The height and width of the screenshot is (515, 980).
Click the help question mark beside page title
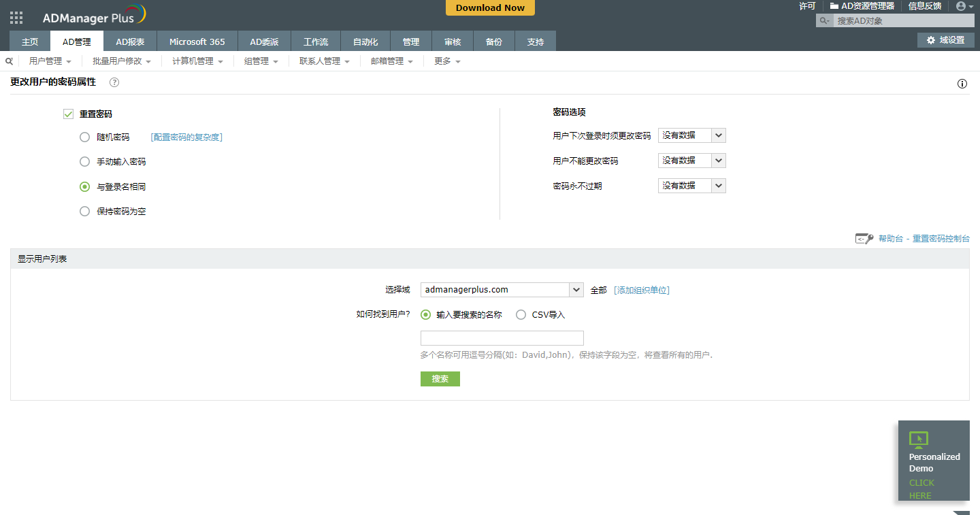tap(114, 82)
